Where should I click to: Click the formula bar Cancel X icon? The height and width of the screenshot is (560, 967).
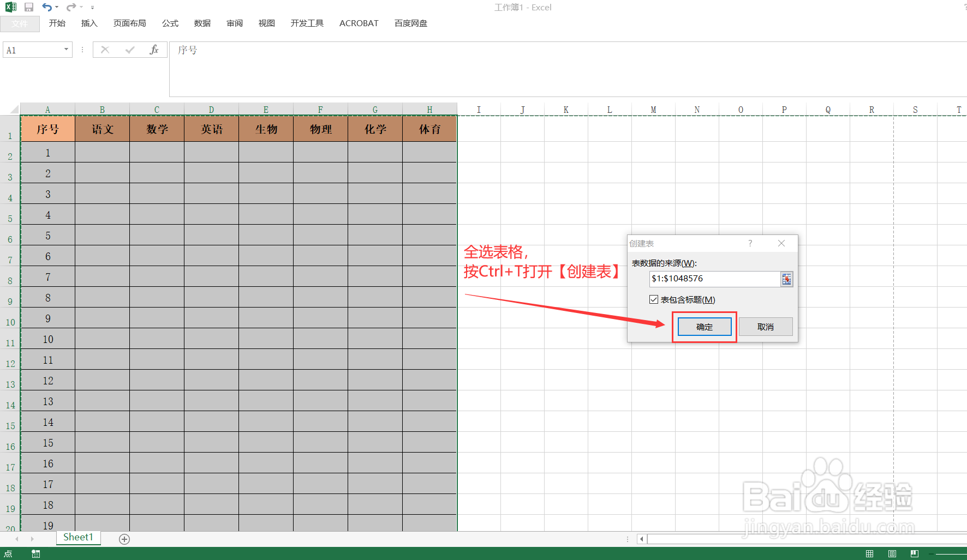105,50
